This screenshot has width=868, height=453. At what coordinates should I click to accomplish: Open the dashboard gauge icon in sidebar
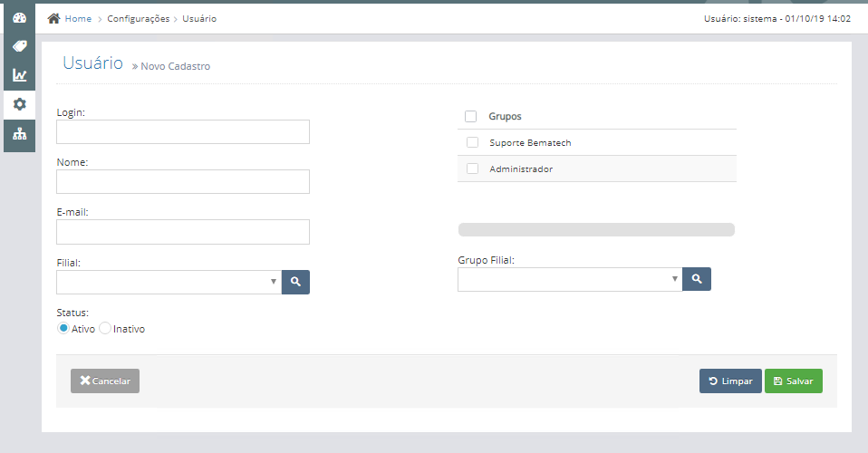coord(19,18)
